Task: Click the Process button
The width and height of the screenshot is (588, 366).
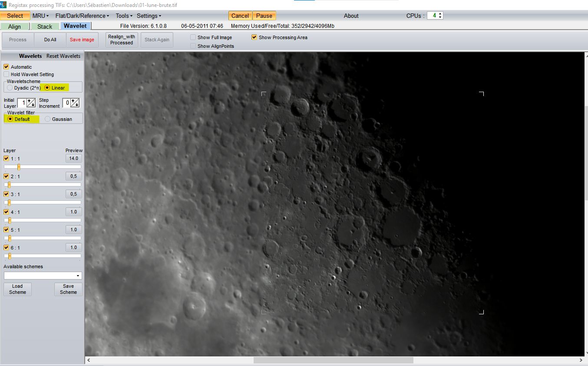Action: (18, 40)
